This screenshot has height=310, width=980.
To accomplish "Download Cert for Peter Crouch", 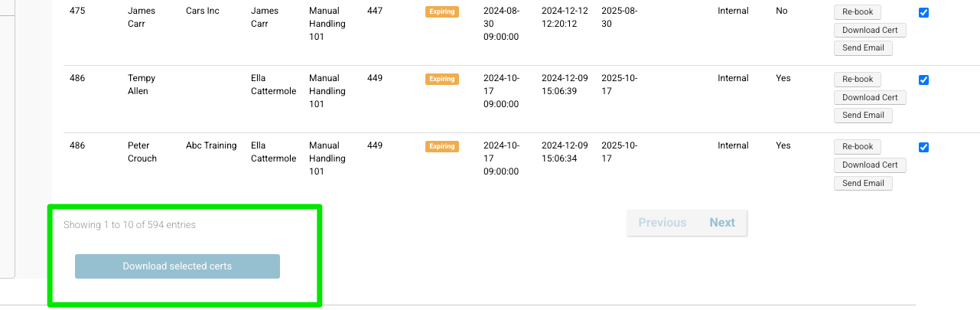I will pos(870,165).
